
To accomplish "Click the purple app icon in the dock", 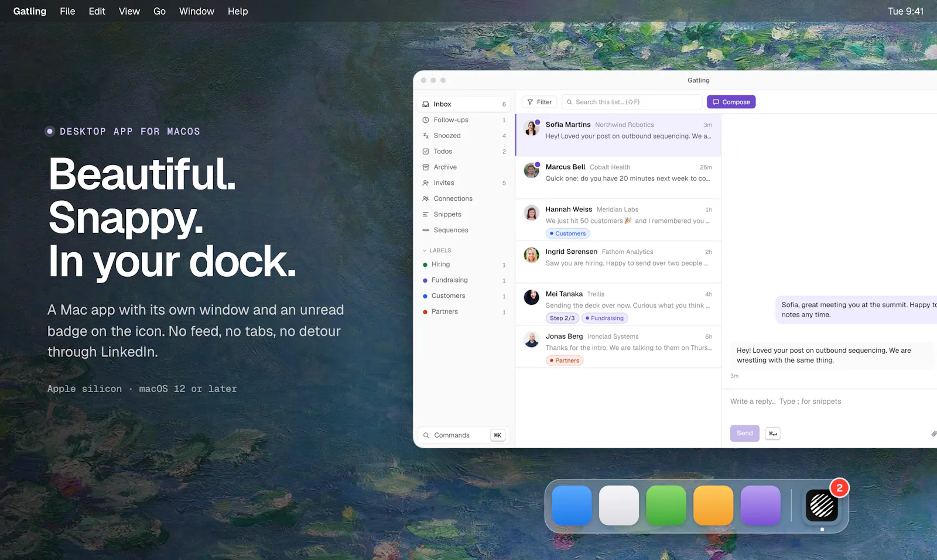I will 761,506.
